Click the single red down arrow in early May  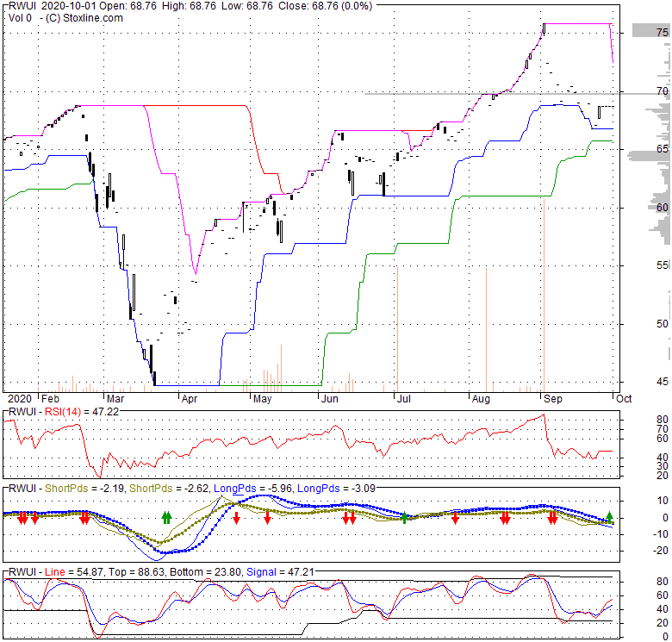pyautogui.click(x=267, y=518)
